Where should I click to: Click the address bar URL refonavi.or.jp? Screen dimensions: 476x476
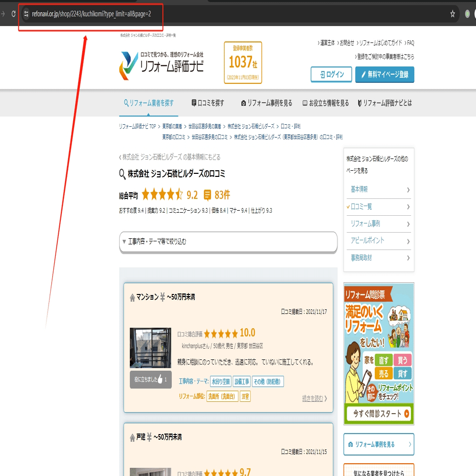(x=91, y=14)
